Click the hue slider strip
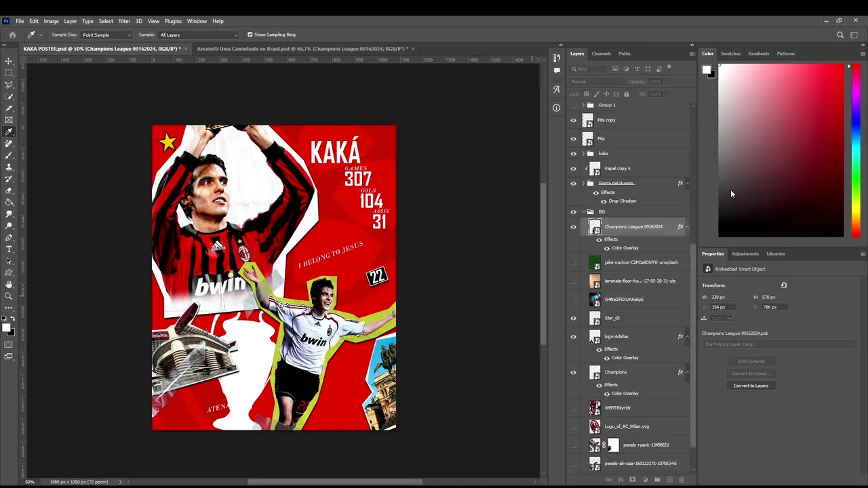868x488 pixels. coord(856,151)
